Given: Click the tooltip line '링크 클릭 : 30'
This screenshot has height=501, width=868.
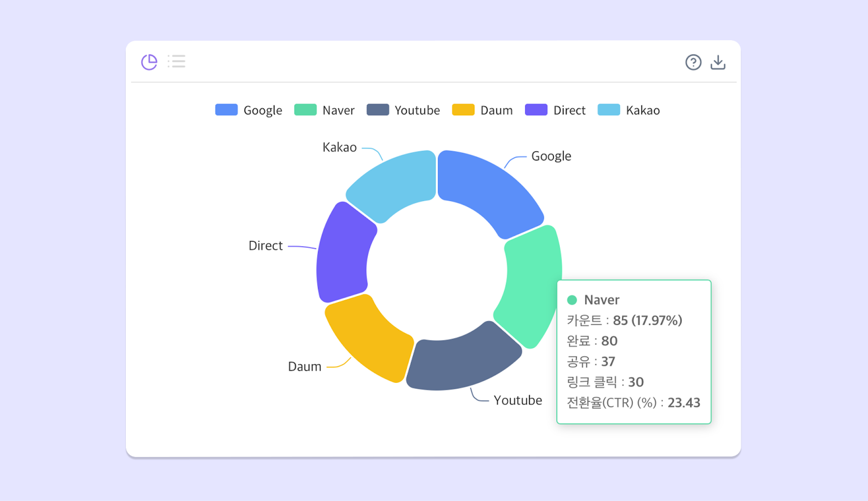Looking at the screenshot, I should click(x=605, y=382).
